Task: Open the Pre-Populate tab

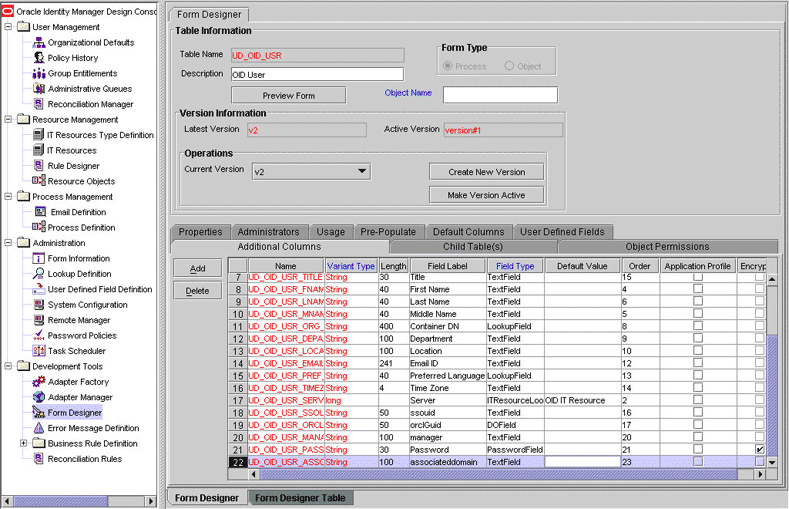Action: click(x=388, y=232)
